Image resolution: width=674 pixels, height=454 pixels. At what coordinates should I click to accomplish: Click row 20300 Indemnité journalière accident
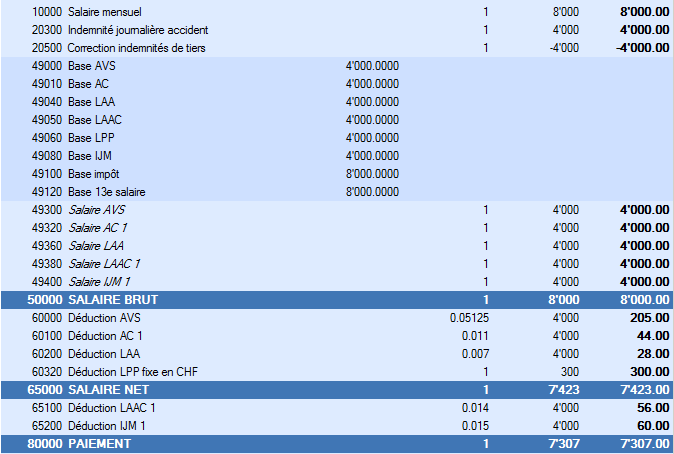point(337,30)
